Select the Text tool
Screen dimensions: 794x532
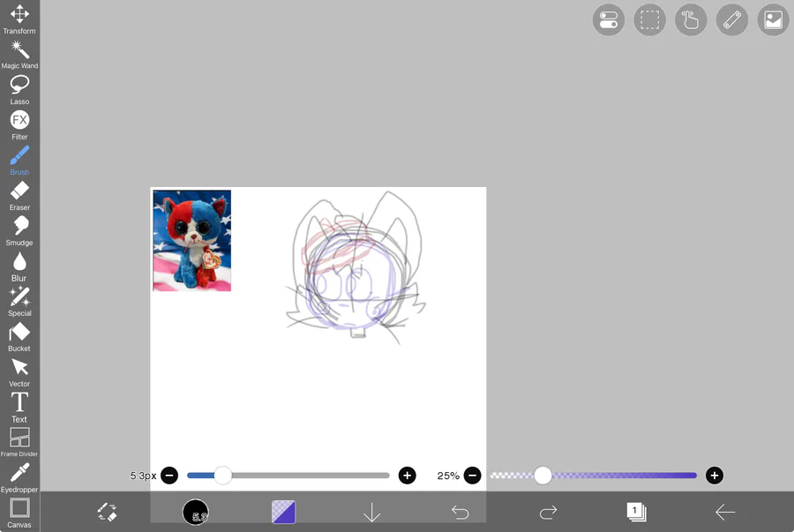[19, 408]
